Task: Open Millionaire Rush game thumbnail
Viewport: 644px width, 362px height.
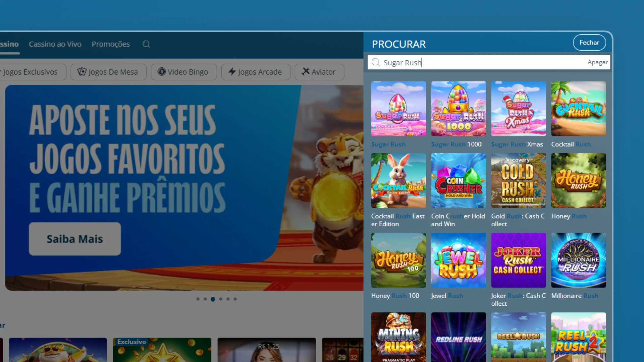Action: click(x=579, y=260)
